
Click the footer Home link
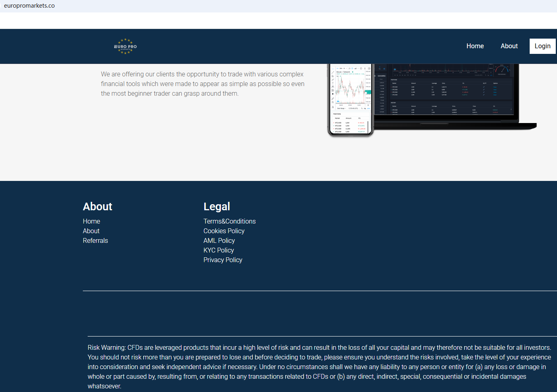(x=91, y=221)
